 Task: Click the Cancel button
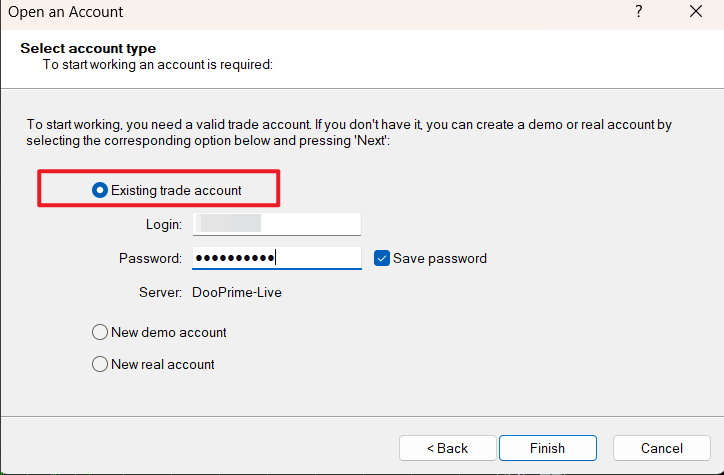coord(662,448)
